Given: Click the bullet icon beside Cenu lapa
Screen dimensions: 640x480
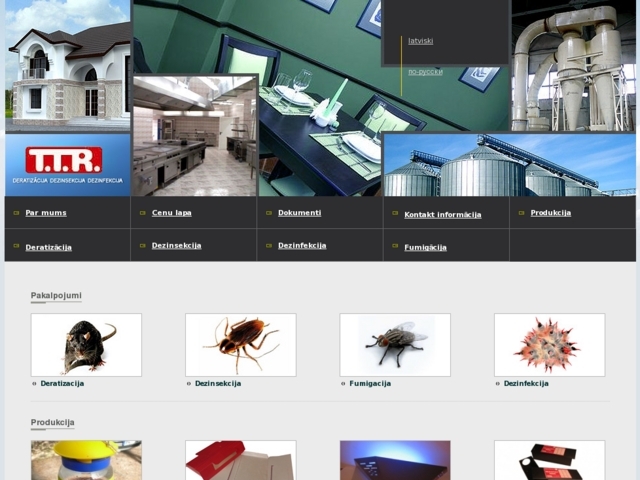Looking at the screenshot, I should tap(142, 213).
